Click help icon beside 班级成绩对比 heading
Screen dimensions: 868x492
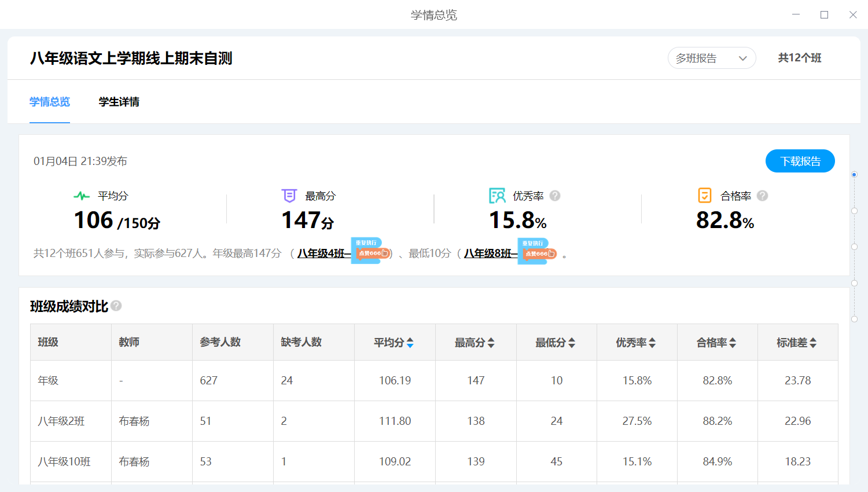coord(116,306)
